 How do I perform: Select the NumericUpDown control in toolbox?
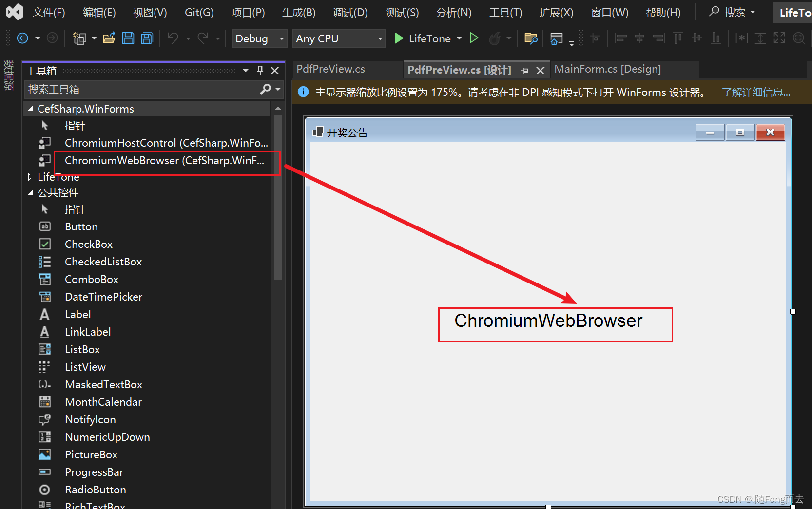coord(146,437)
